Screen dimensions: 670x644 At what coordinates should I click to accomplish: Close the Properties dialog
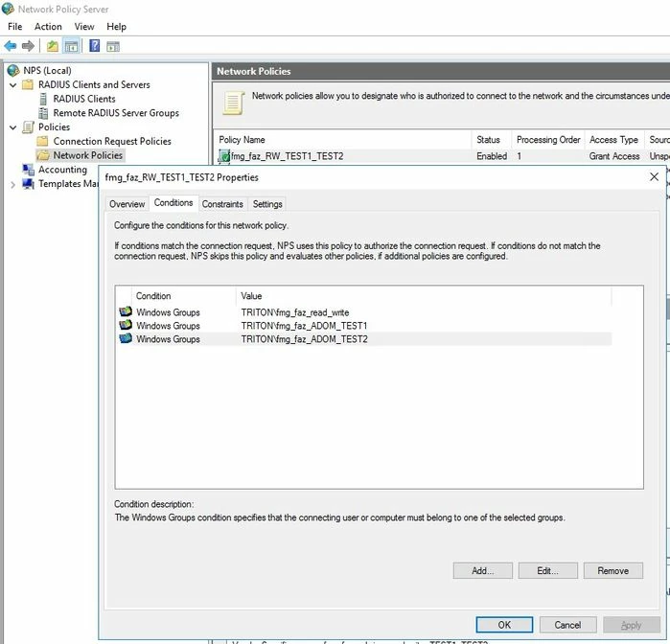coord(654,177)
